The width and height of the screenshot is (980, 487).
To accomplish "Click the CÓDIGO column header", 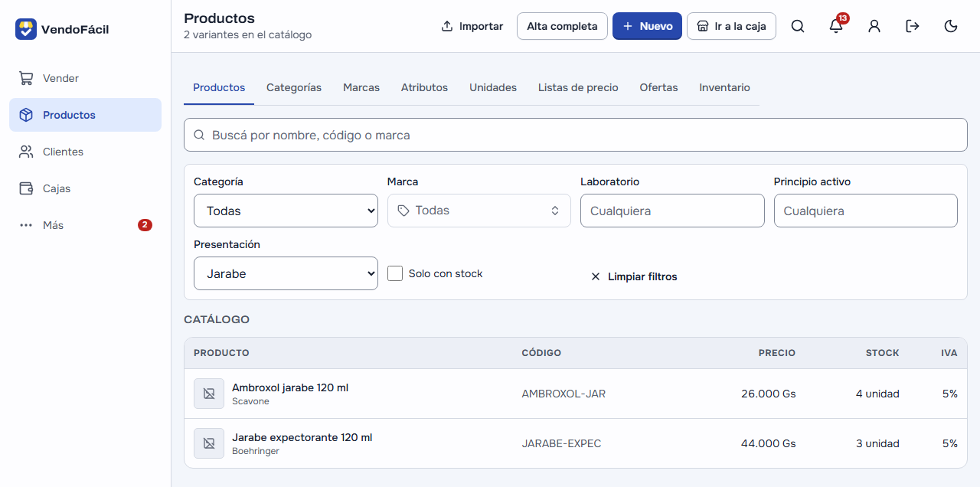I will coord(541,353).
